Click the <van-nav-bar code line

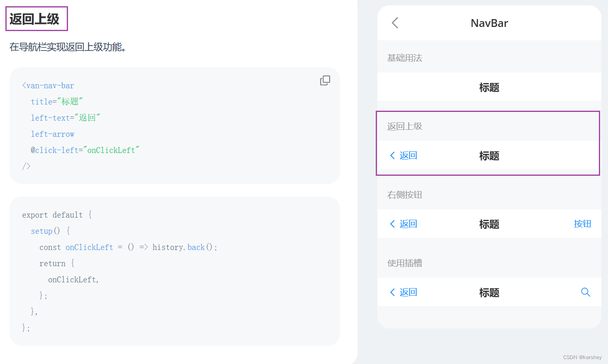pyautogui.click(x=48, y=85)
